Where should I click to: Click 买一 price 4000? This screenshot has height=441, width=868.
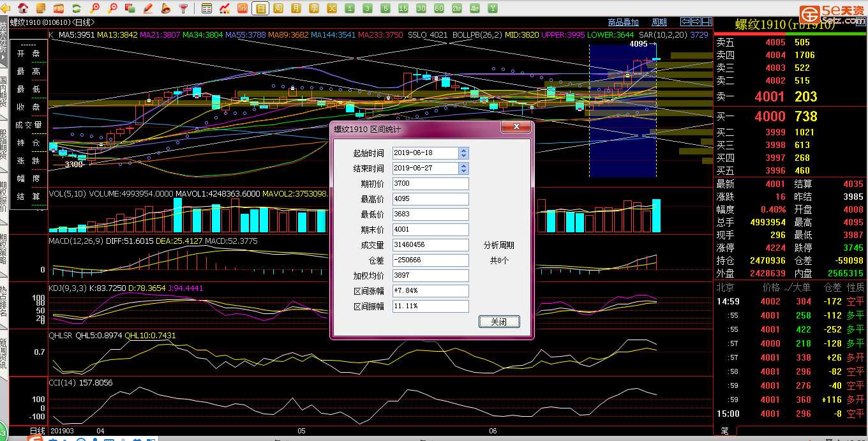[x=770, y=117]
